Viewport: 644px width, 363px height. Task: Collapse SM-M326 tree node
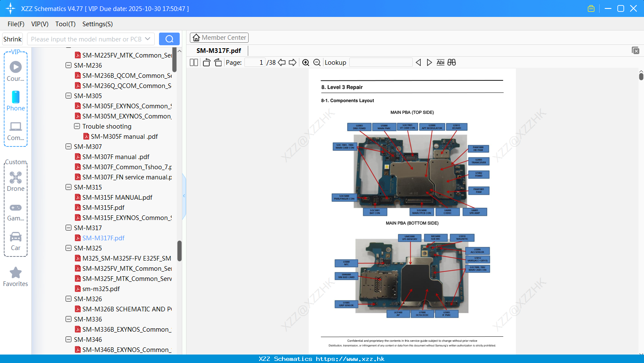click(x=68, y=299)
